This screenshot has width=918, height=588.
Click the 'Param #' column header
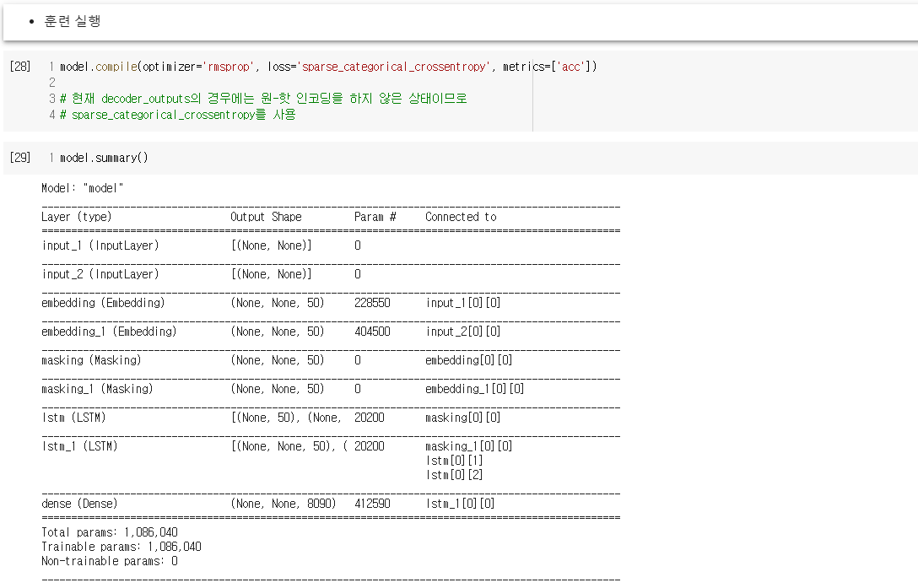pos(375,217)
